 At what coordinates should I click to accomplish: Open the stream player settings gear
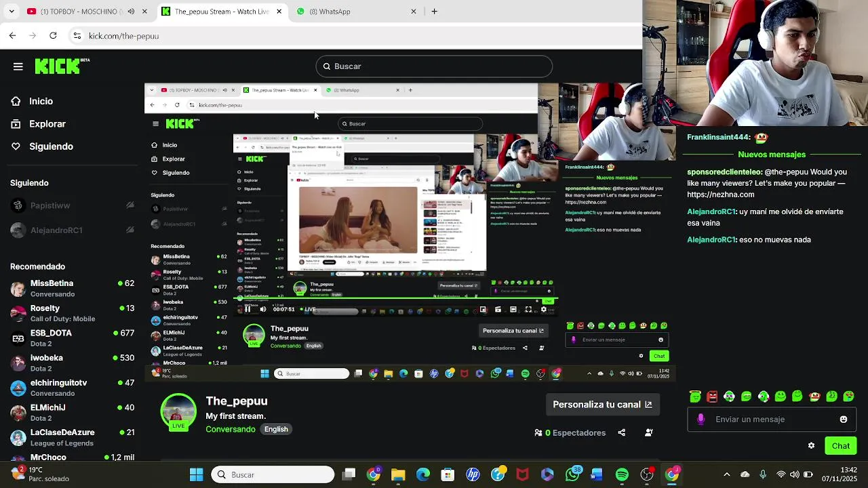[543, 310]
